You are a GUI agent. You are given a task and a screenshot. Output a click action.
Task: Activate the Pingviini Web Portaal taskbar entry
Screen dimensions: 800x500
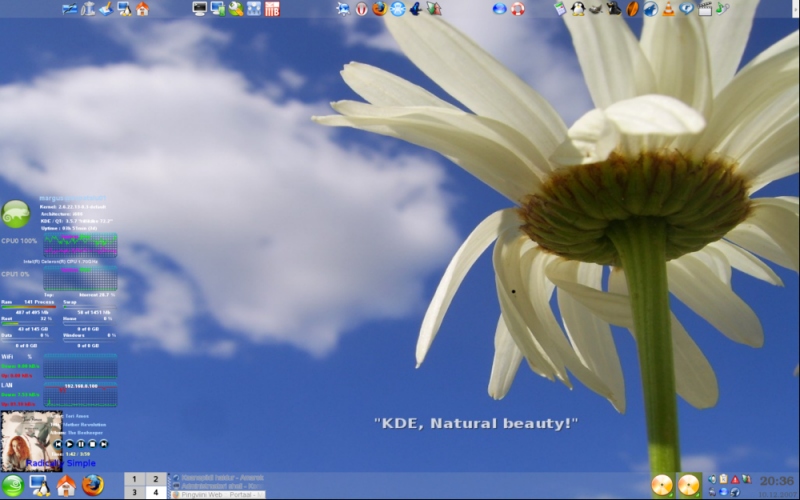pyautogui.click(x=218, y=494)
